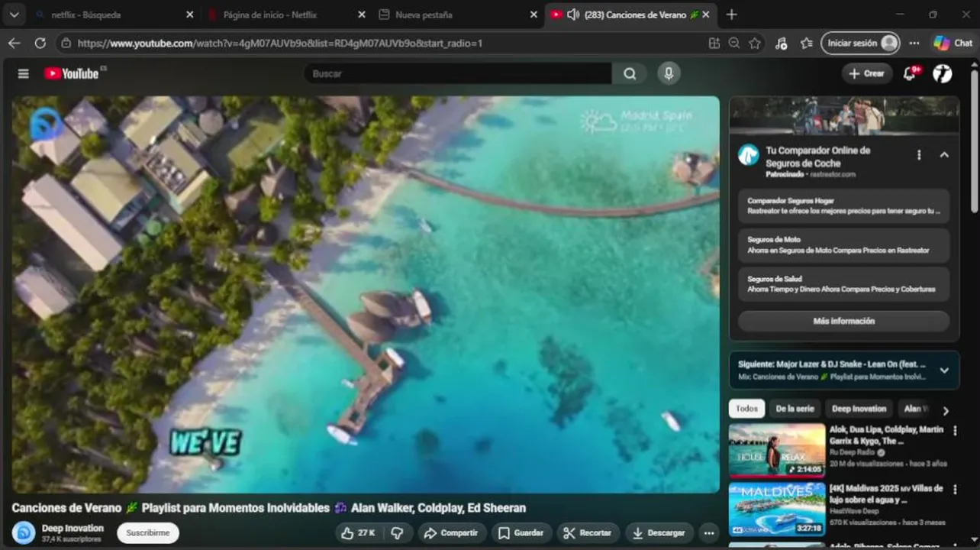Click the House Relax video thumbnail
Image resolution: width=980 pixels, height=550 pixels.
click(x=776, y=451)
